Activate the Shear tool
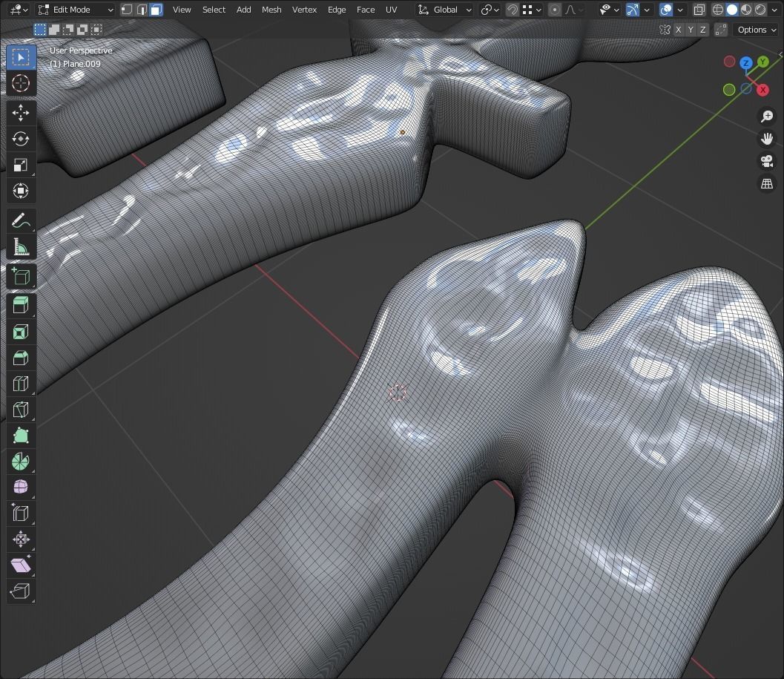 pyautogui.click(x=21, y=565)
